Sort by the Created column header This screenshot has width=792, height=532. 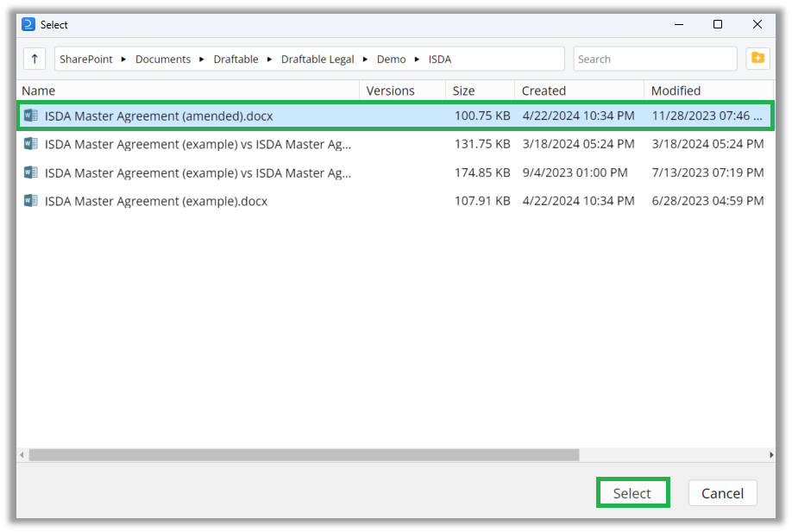click(x=580, y=91)
